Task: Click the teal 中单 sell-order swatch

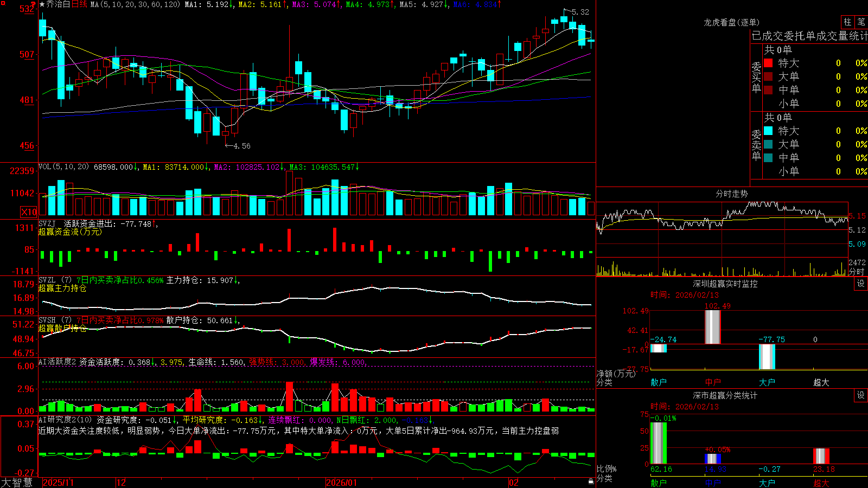Action: click(x=768, y=158)
